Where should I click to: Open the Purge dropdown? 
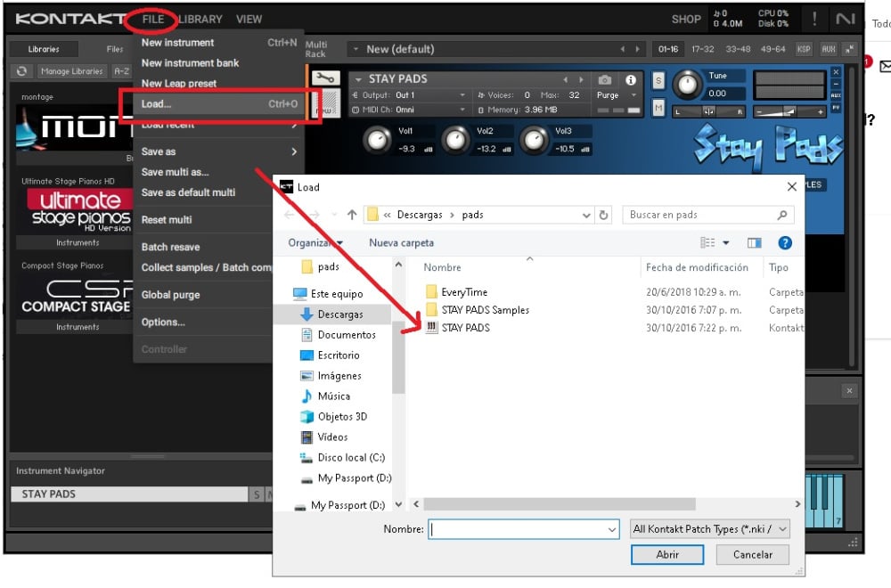pyautogui.click(x=617, y=95)
